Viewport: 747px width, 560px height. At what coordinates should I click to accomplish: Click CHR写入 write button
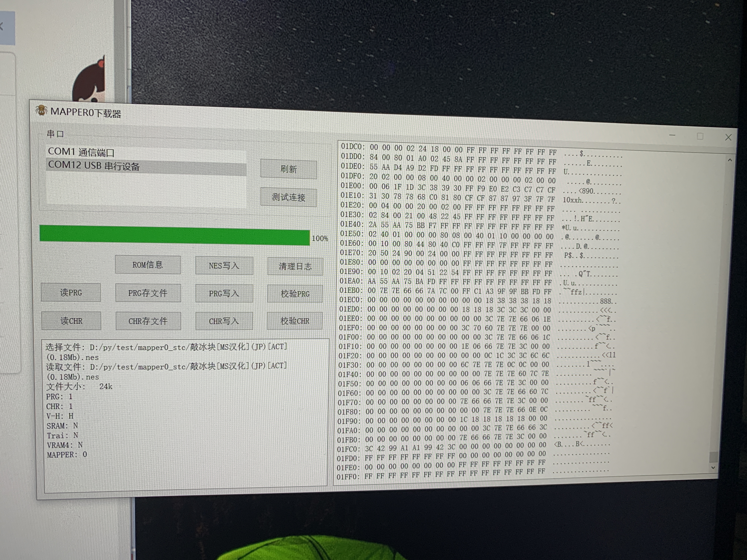(224, 321)
